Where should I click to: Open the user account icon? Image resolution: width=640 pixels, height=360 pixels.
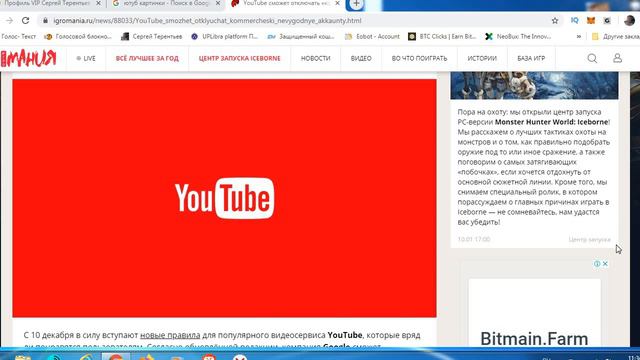click(618, 58)
